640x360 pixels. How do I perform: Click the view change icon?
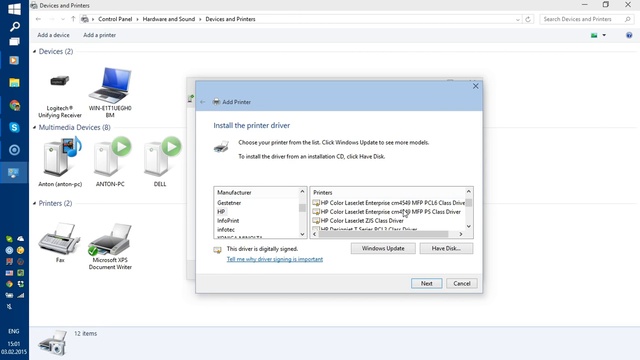[594, 35]
